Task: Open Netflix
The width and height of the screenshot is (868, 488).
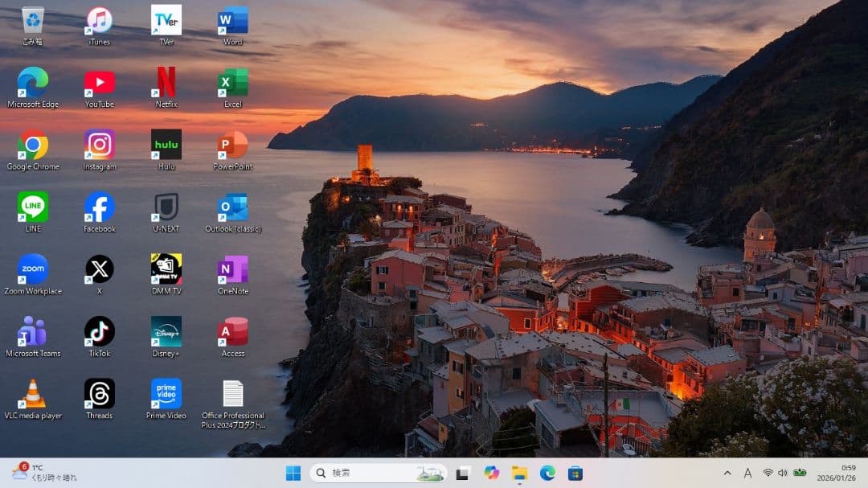Action: tap(166, 80)
